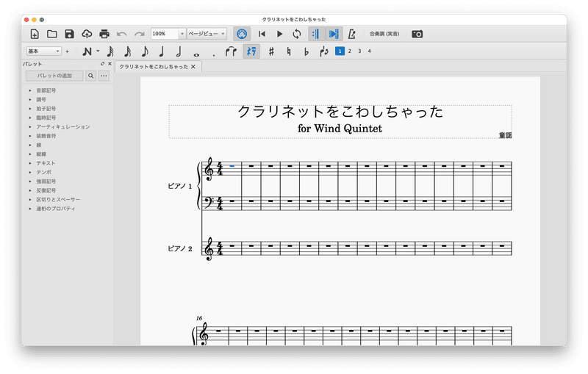Open the 基本 workspace dropdown
Viewport: 588px width, 374px height.
tap(43, 51)
